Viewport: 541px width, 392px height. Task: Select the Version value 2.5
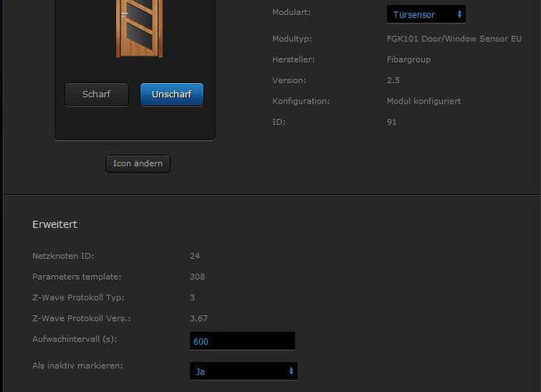coord(393,80)
